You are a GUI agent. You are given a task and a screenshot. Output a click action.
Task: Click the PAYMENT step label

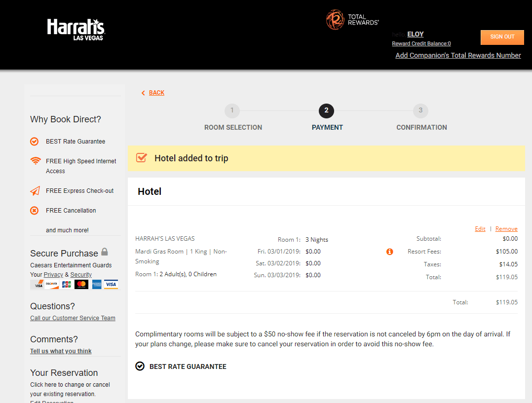327,128
